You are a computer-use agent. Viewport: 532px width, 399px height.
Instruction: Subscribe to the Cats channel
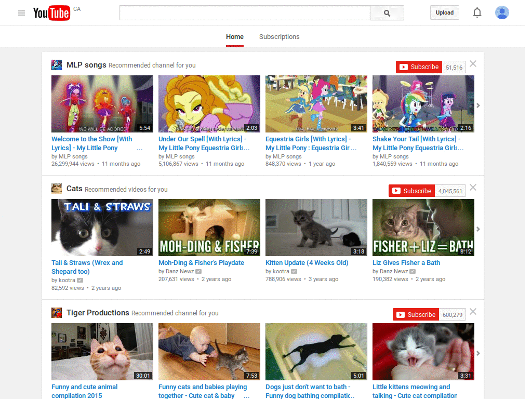pos(411,191)
